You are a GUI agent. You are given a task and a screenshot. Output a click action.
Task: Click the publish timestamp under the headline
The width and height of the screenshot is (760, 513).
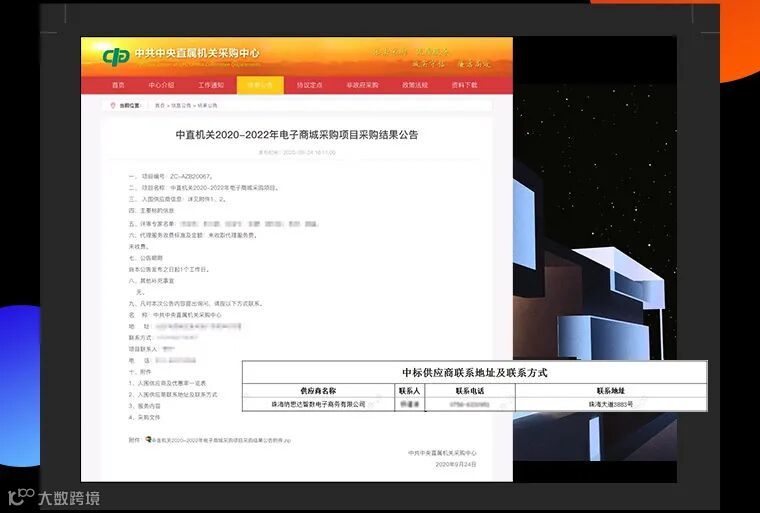pos(297,152)
